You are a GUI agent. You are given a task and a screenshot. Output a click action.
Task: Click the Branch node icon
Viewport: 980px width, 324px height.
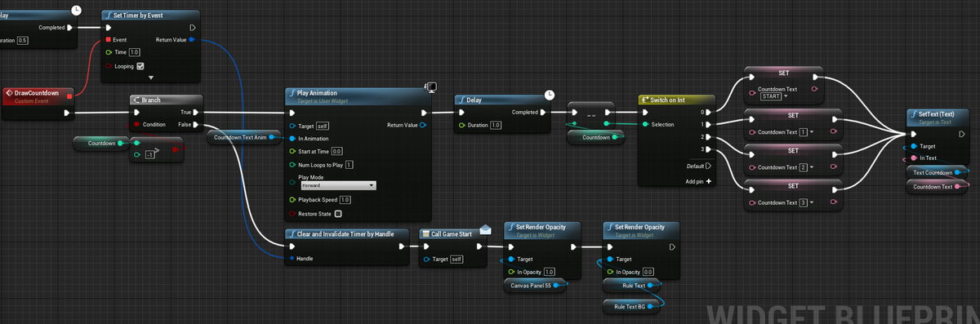click(136, 100)
